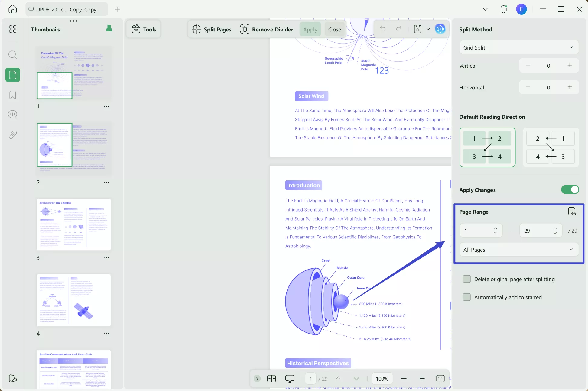Toggle the Apply Changes switch off
This screenshot has width=588, height=391.
(570, 190)
